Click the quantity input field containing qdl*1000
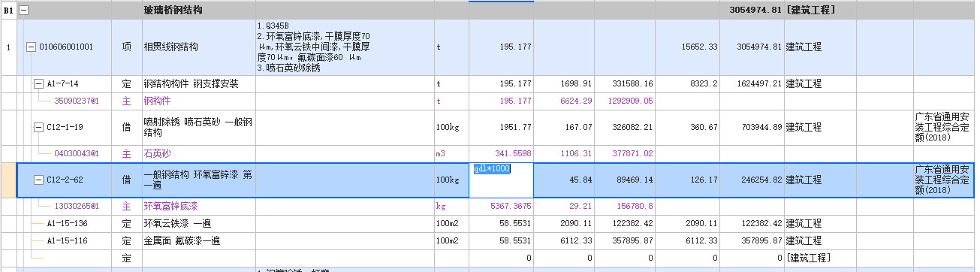980x272 pixels. [x=501, y=180]
